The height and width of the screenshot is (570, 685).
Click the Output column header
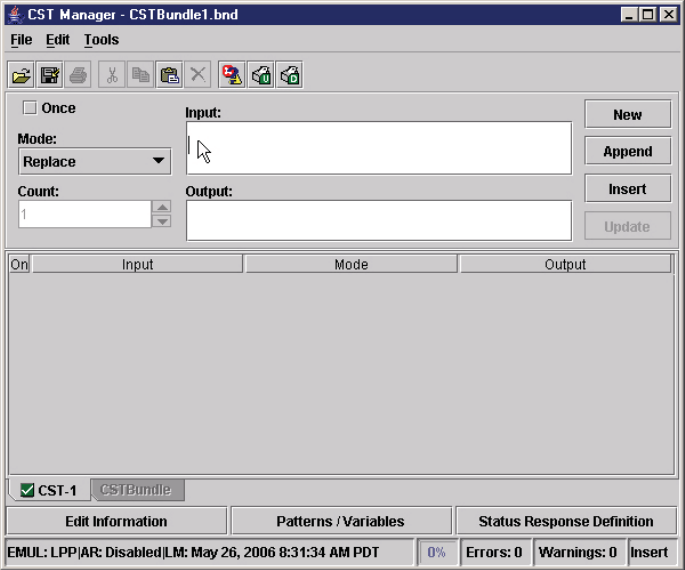coord(565,264)
